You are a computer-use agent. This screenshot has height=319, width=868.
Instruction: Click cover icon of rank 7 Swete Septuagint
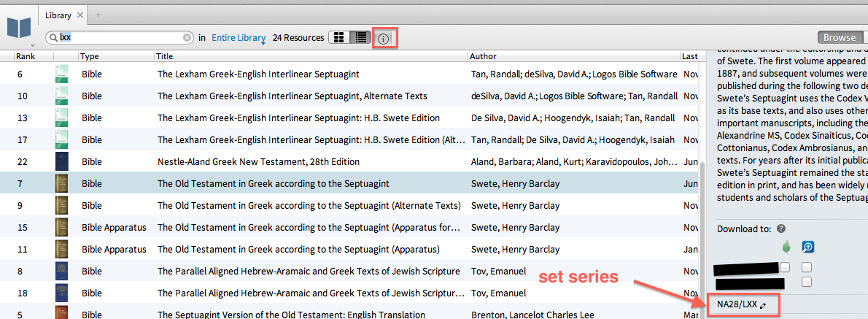pos(61,184)
